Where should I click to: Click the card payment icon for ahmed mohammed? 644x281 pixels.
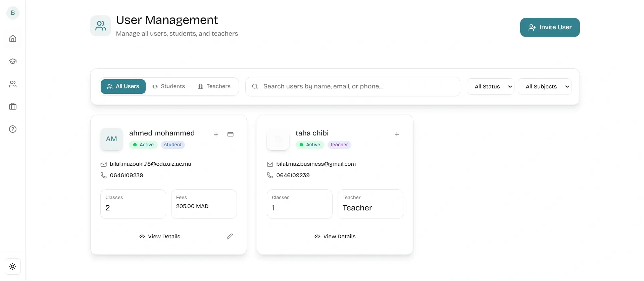(230, 134)
